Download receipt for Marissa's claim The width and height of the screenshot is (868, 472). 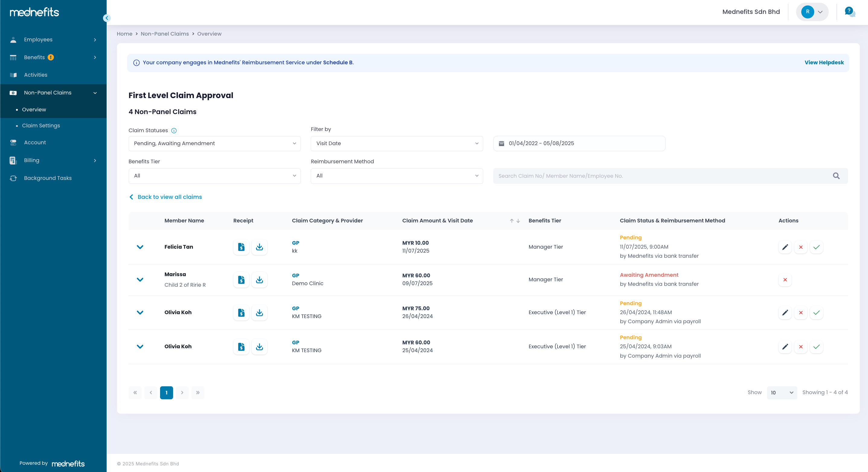click(259, 279)
